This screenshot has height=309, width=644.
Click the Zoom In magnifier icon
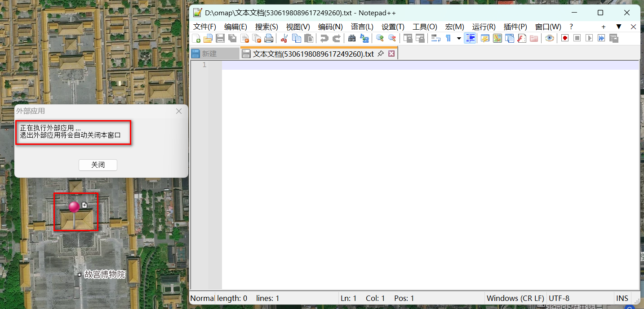[380, 38]
